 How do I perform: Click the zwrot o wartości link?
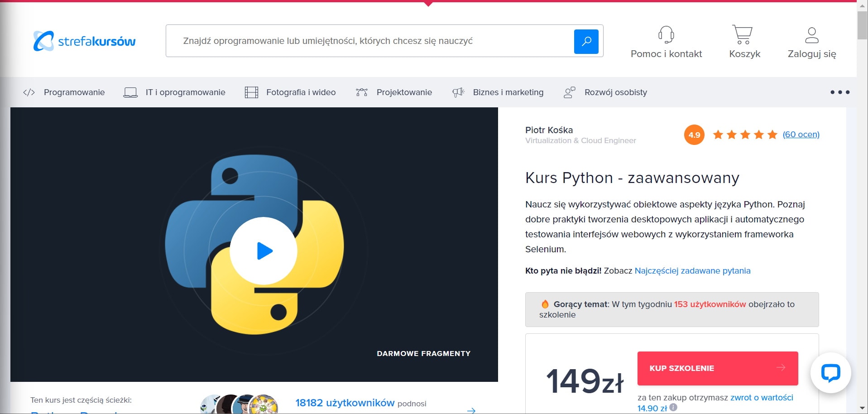click(762, 398)
